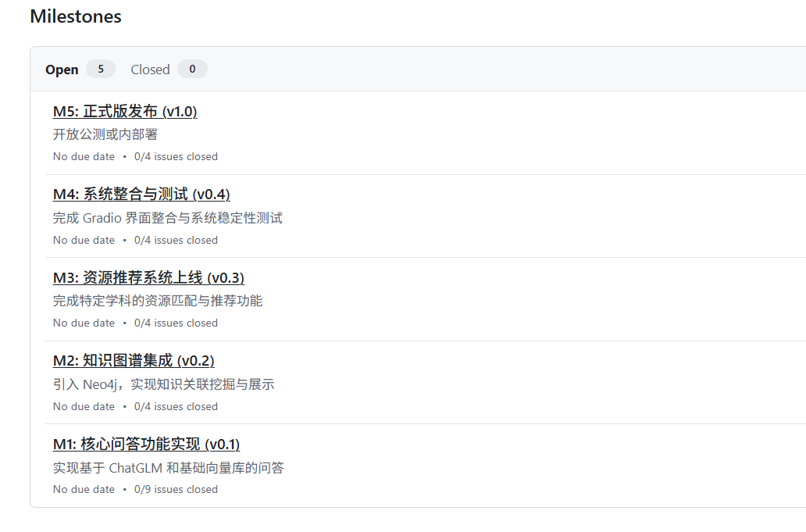
Task: Switch to the Closed milestones tab
Action: pyautogui.click(x=169, y=69)
